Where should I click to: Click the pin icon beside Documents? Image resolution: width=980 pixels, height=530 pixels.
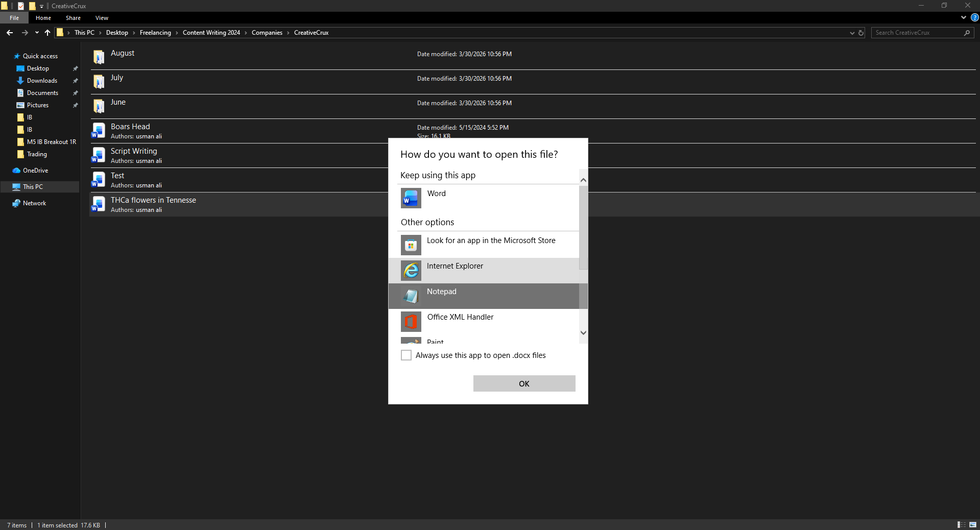tap(76, 93)
